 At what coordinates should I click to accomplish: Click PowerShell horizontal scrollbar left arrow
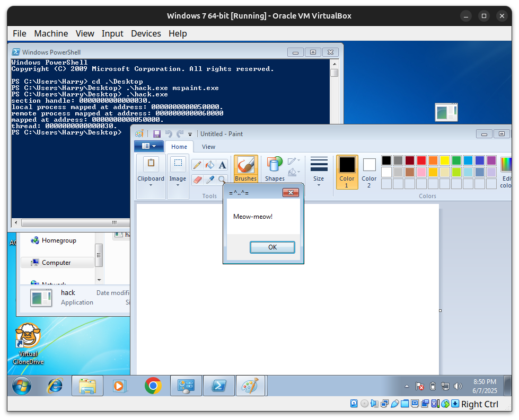[x=16, y=222]
